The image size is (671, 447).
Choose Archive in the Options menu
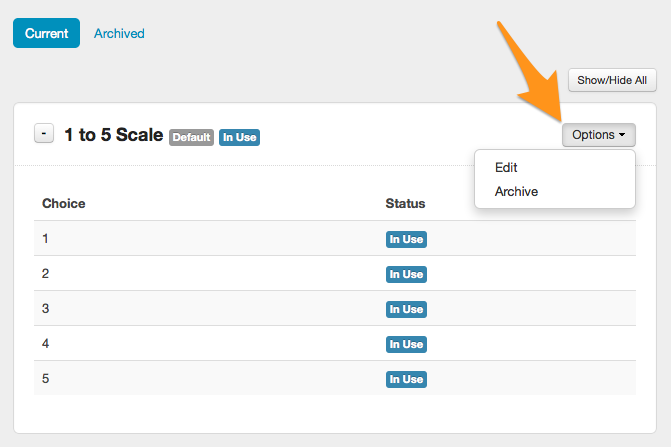coord(516,191)
